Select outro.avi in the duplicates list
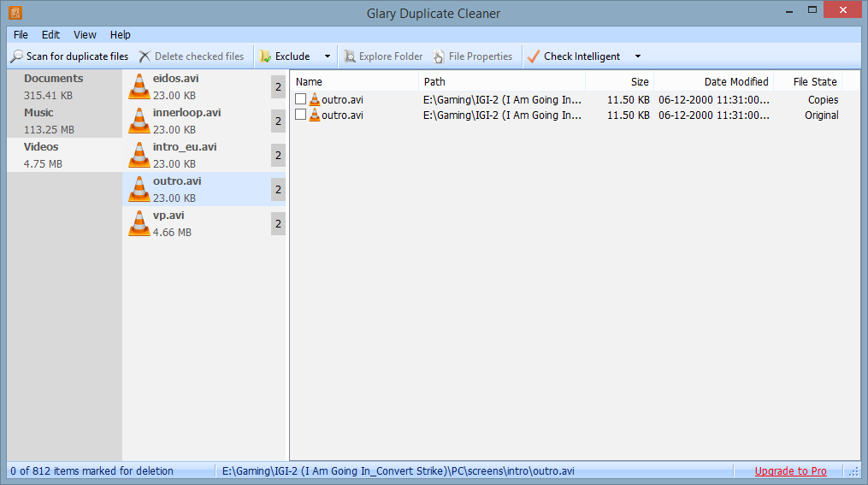868x485 pixels. coord(204,189)
